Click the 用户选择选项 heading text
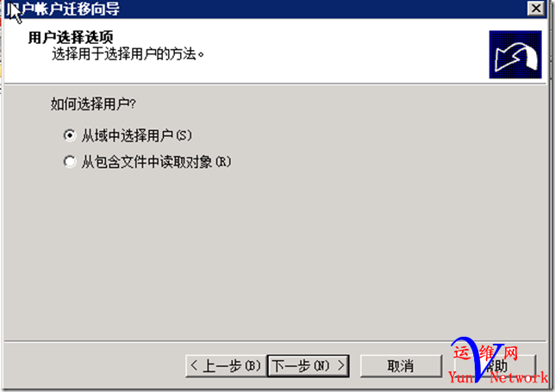The image size is (555, 392). coord(71,38)
